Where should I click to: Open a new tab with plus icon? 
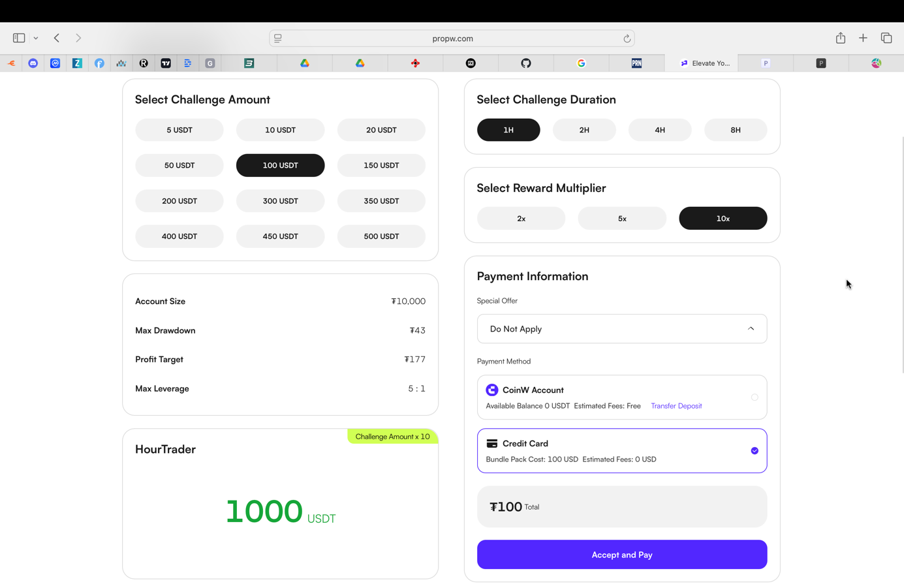[x=863, y=38]
